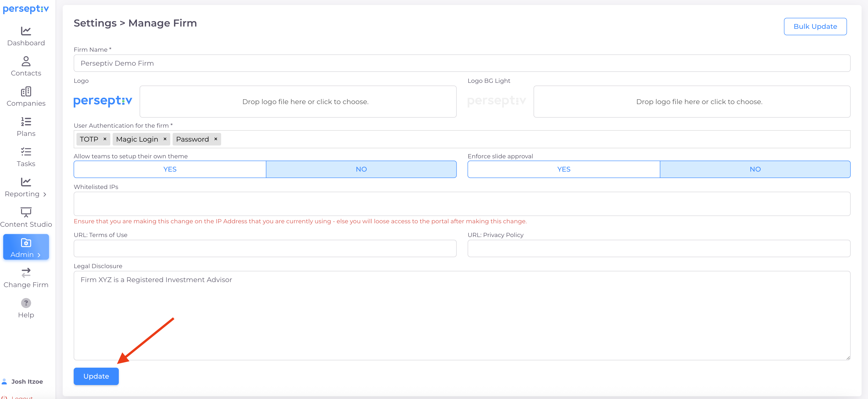
Task: Open the Tasks checklist icon
Action: pos(26,152)
